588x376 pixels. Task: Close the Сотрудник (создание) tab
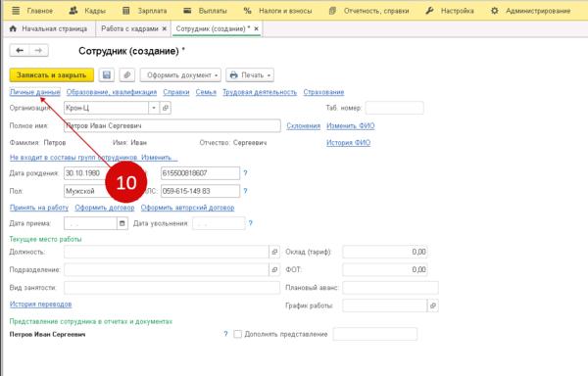click(256, 28)
